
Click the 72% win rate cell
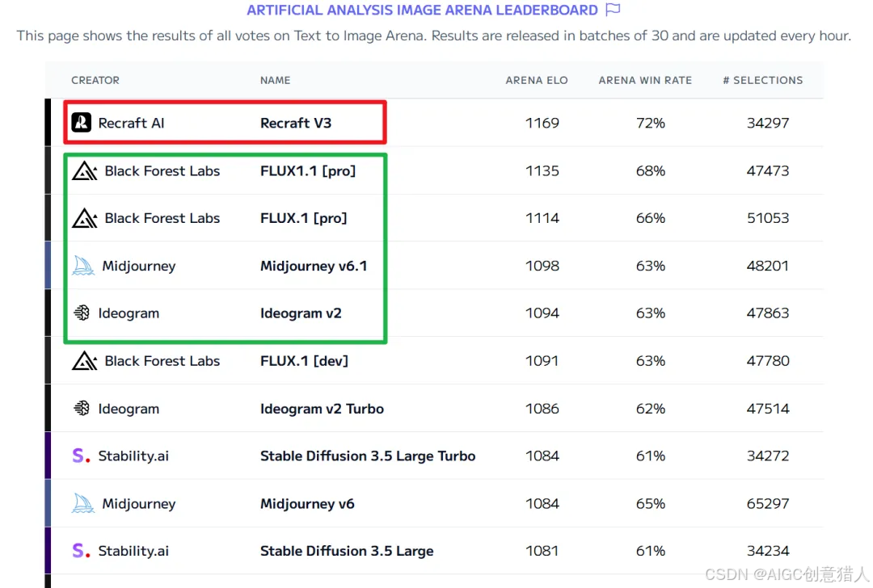[x=650, y=123]
